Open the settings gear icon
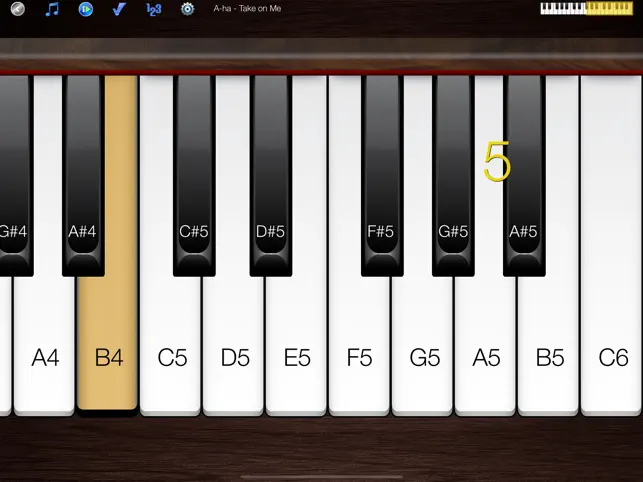Screen dimensions: 643x482 click(187, 9)
